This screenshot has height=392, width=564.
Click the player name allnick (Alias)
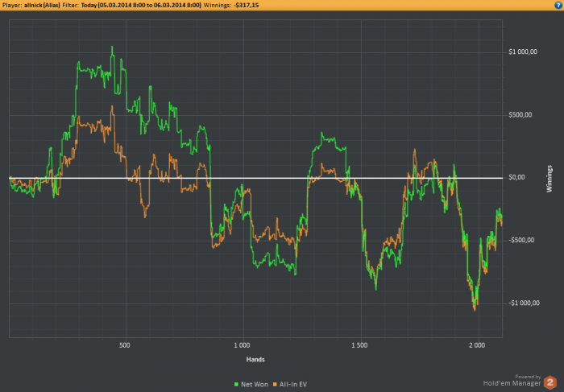tap(42, 6)
